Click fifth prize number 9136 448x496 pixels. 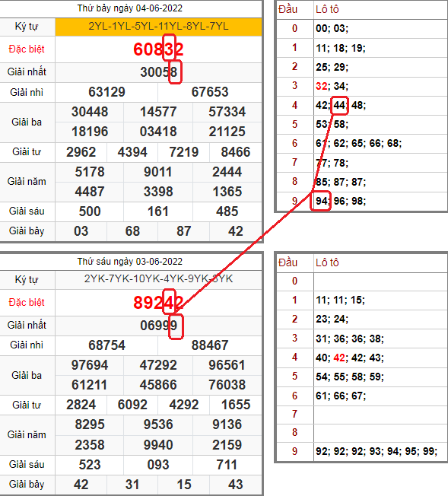coord(227,424)
